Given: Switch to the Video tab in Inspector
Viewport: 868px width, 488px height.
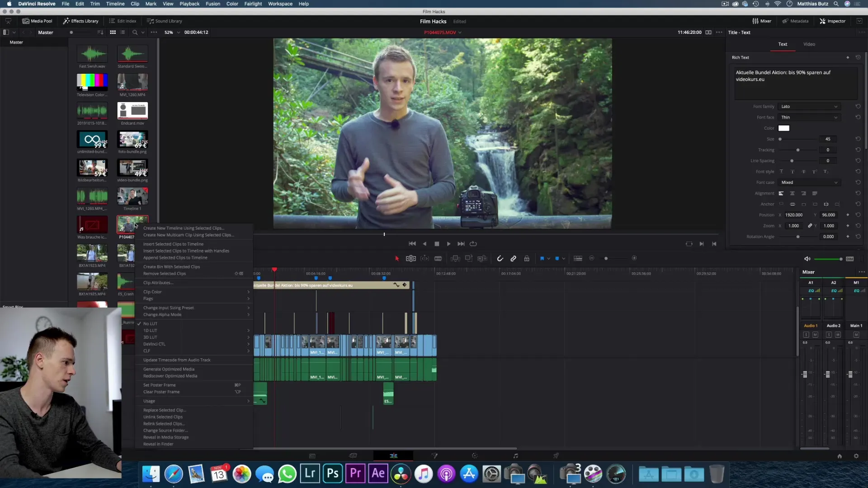Looking at the screenshot, I should (x=809, y=44).
